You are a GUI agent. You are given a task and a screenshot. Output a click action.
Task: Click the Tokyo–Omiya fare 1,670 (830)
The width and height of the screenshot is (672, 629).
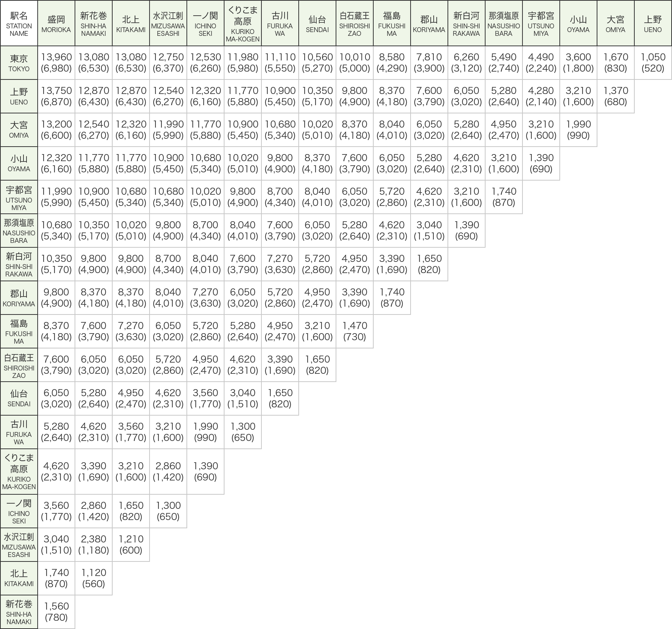(x=616, y=63)
